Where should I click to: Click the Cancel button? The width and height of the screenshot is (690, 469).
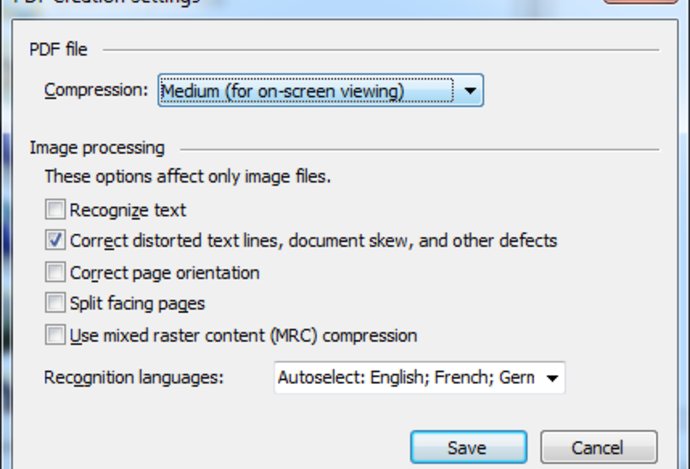coord(598,447)
